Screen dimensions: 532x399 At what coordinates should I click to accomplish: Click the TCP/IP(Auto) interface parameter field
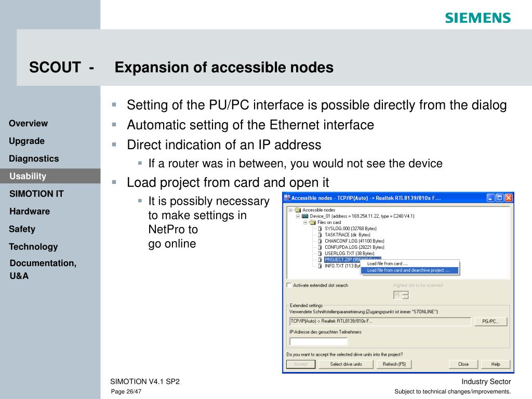coord(380,321)
